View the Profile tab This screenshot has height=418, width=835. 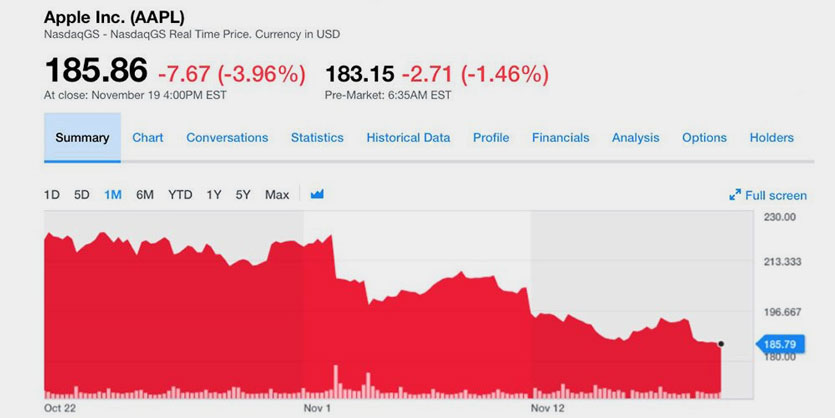pos(491,138)
